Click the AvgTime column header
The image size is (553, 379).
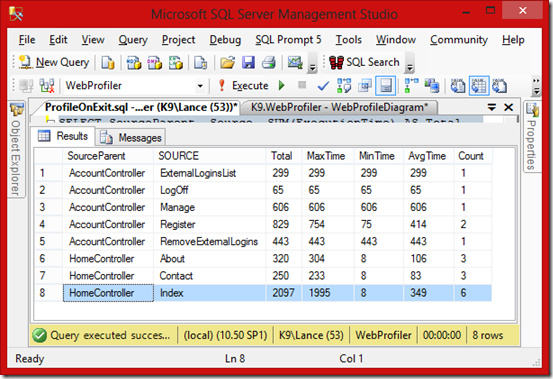[x=429, y=156]
